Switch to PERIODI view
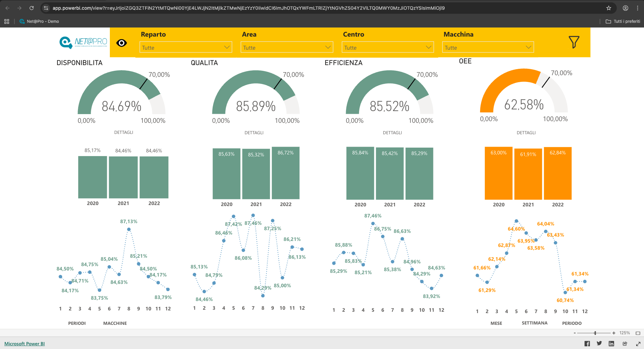 coord(77,323)
